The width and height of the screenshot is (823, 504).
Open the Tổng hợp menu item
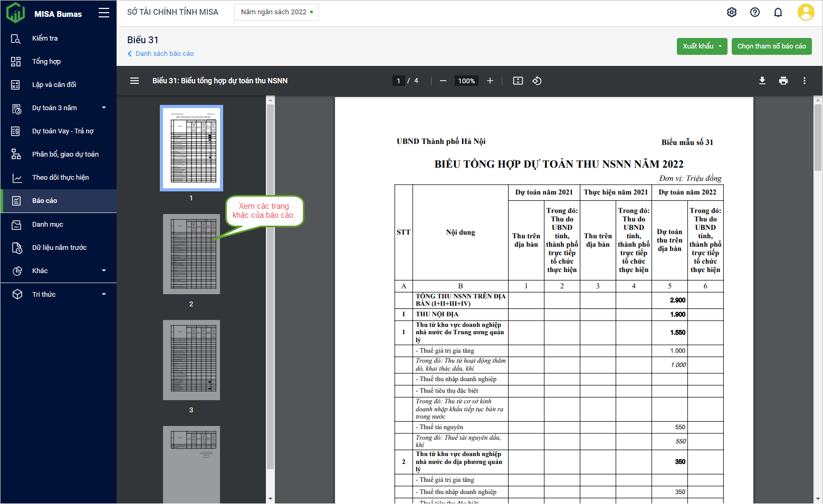pos(46,62)
